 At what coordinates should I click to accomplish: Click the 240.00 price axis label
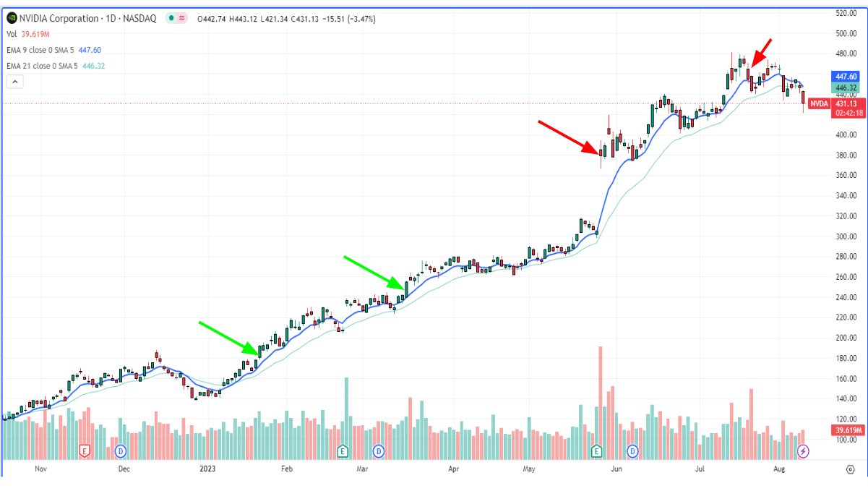[x=846, y=296]
